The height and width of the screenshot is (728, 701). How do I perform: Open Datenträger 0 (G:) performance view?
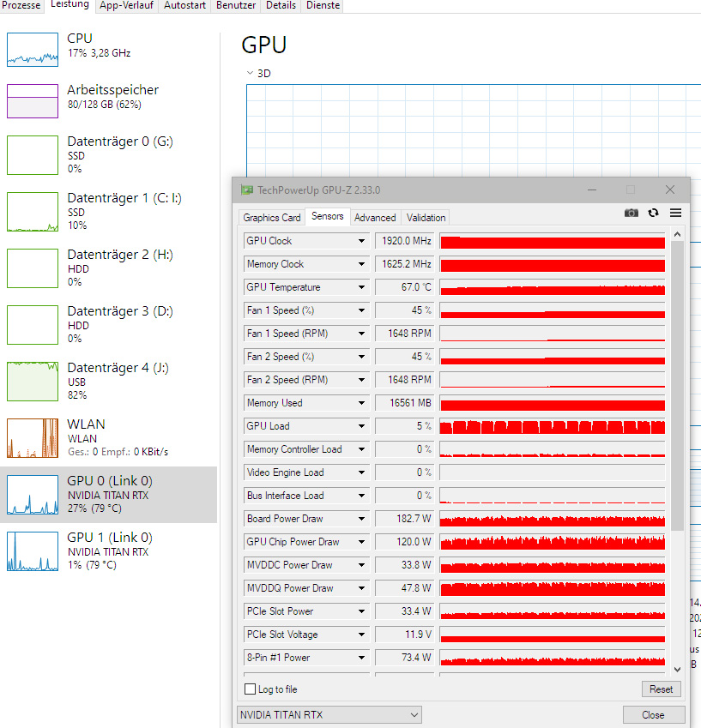coord(109,154)
